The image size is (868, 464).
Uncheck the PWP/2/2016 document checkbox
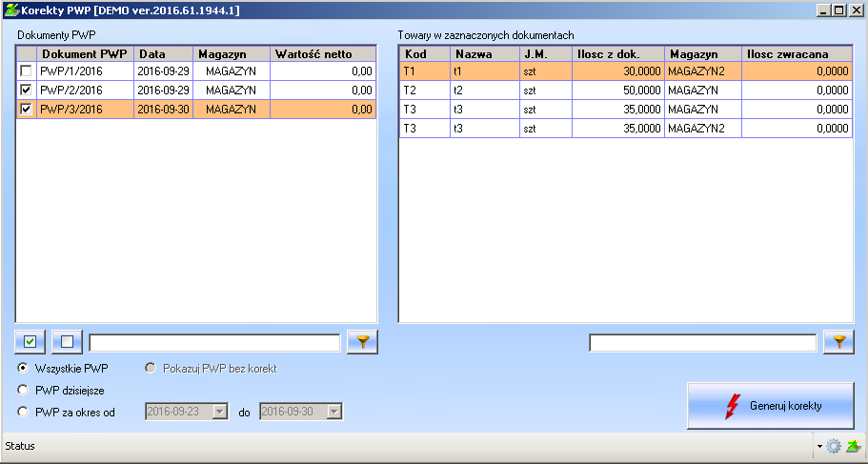click(27, 91)
